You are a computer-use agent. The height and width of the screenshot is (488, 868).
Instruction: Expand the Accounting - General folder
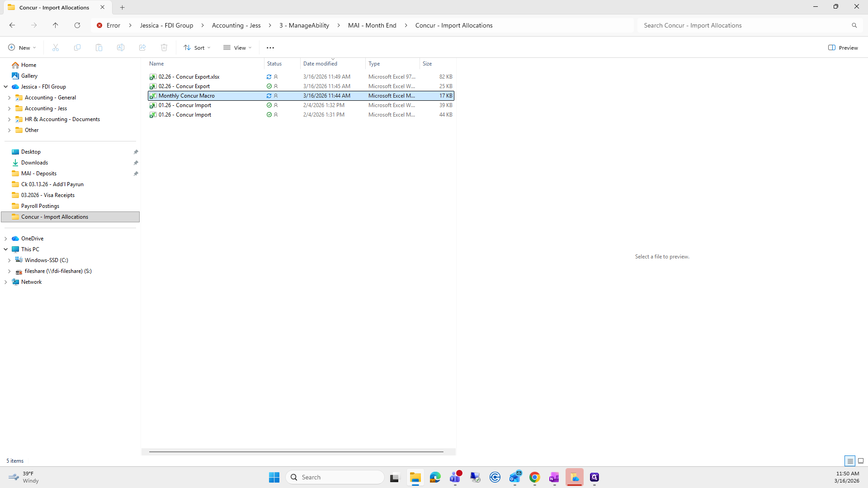[x=9, y=98]
